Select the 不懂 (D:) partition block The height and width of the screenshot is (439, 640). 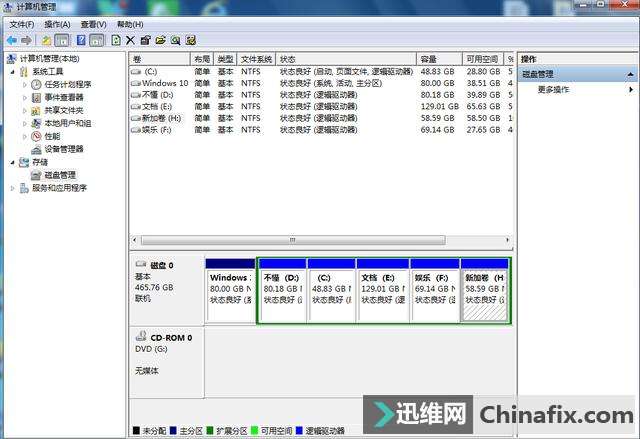click(x=282, y=290)
